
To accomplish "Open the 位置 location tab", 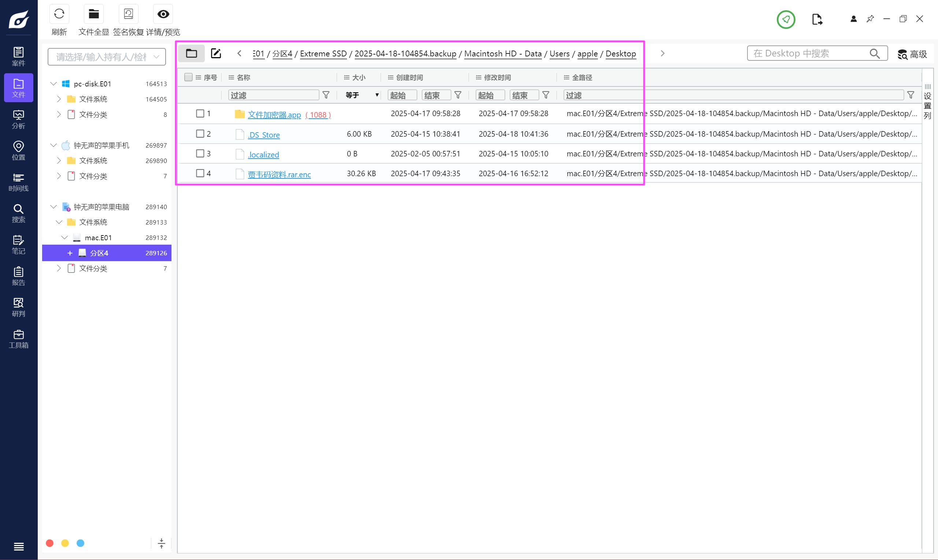I will 18,151.
